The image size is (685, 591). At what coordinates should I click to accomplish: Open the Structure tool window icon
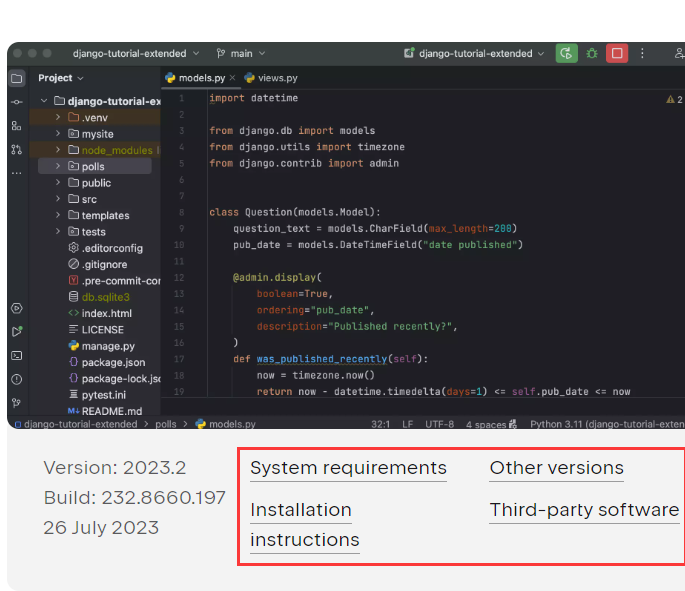tap(17, 126)
